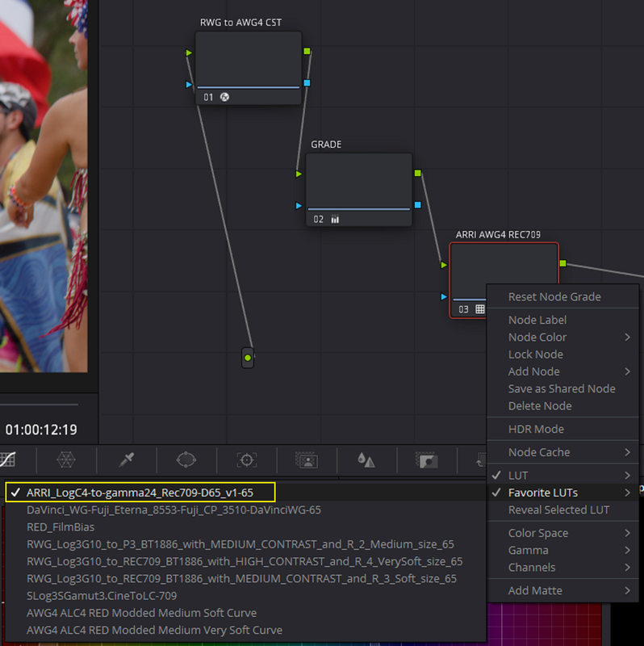This screenshot has width=644, height=646.
Task: Click blue key input of node 01
Action: tap(189, 85)
